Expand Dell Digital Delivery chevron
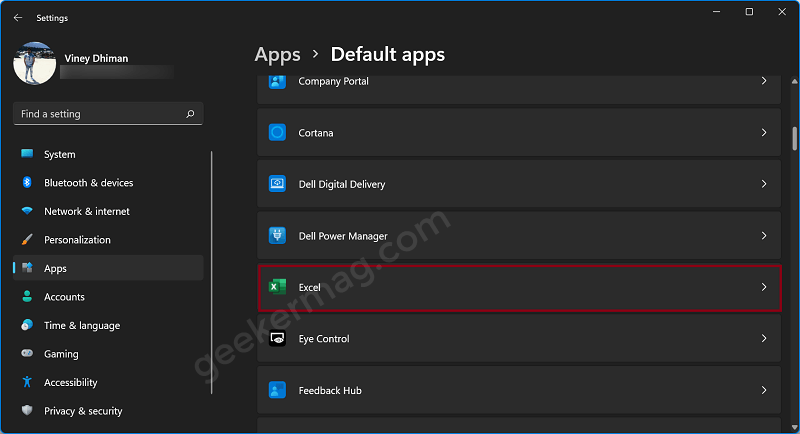This screenshot has height=434, width=800. [x=764, y=184]
